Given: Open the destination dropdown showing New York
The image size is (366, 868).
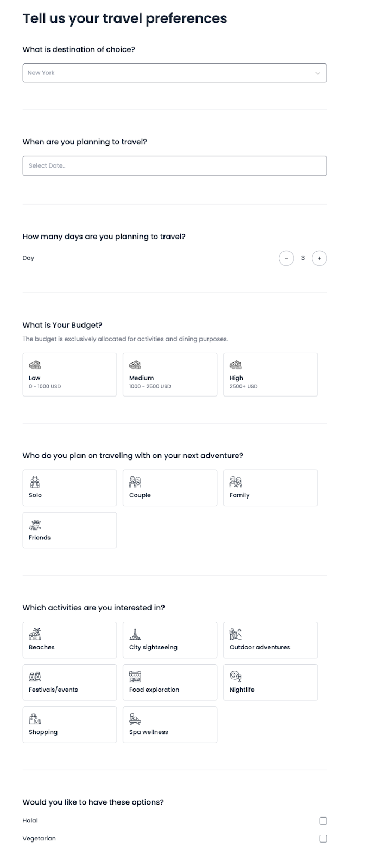Looking at the screenshot, I should point(175,73).
